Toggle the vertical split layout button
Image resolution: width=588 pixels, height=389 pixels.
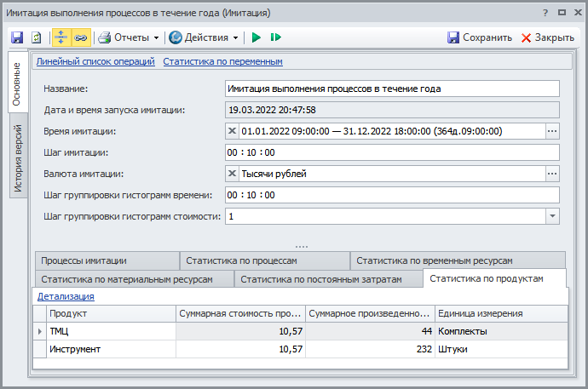pyautogui.click(x=62, y=37)
